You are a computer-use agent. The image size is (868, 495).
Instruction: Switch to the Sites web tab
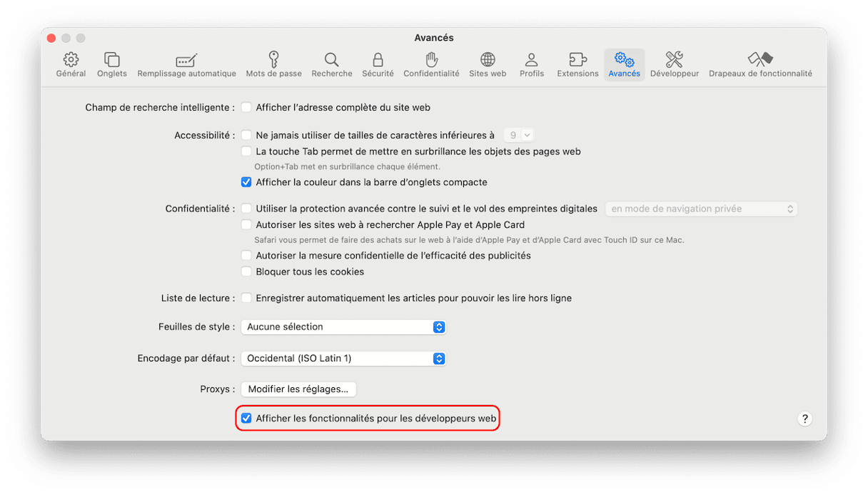coord(488,64)
